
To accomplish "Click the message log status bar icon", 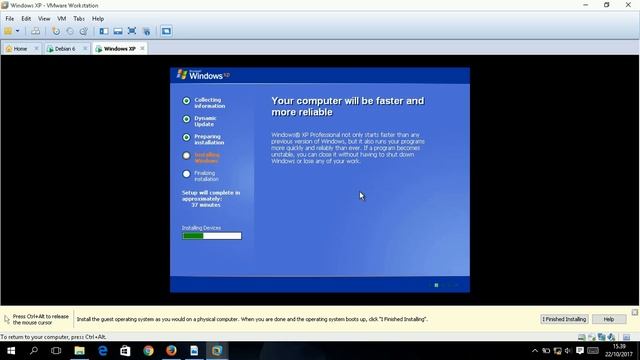I will click(626, 337).
